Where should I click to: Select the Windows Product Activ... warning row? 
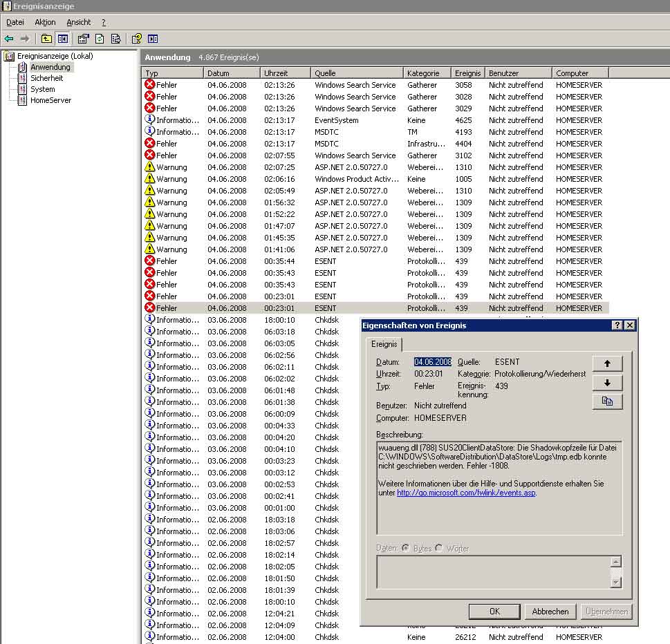tap(375, 179)
